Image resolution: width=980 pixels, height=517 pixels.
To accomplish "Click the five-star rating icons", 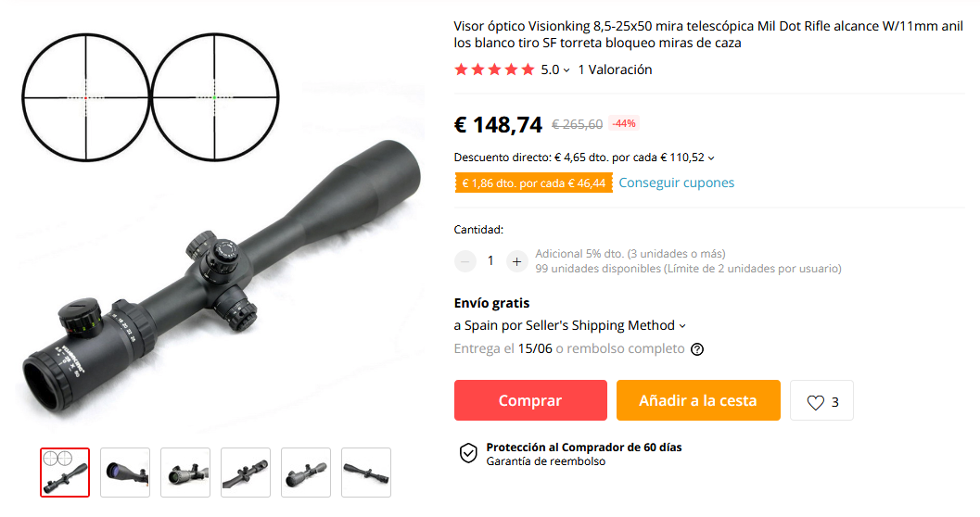I will (x=494, y=69).
